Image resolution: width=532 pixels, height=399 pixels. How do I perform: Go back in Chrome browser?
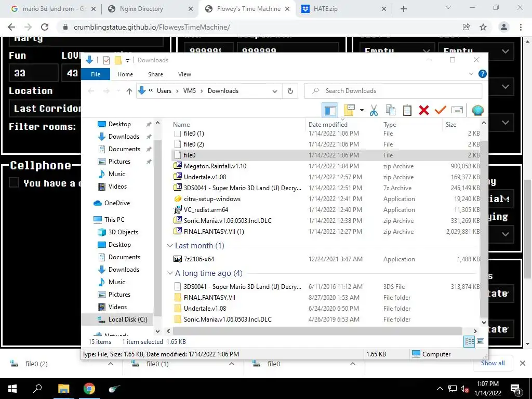coord(11,27)
